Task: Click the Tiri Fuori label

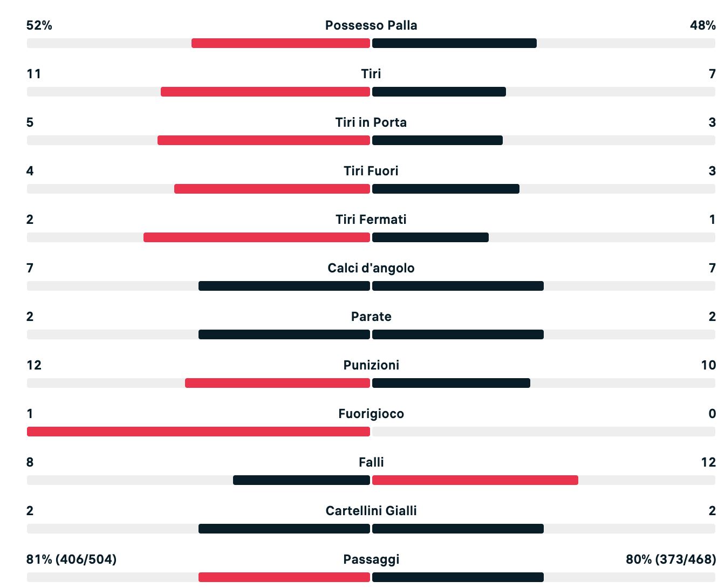Action: 371,171
